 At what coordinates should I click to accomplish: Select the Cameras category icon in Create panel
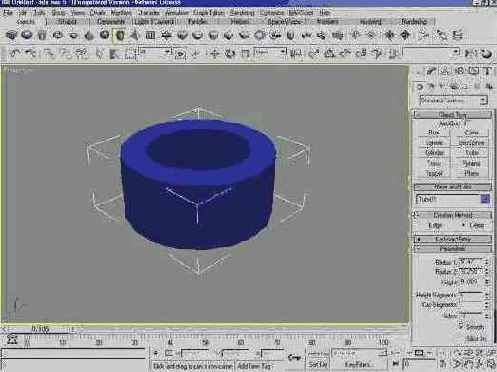(454, 87)
